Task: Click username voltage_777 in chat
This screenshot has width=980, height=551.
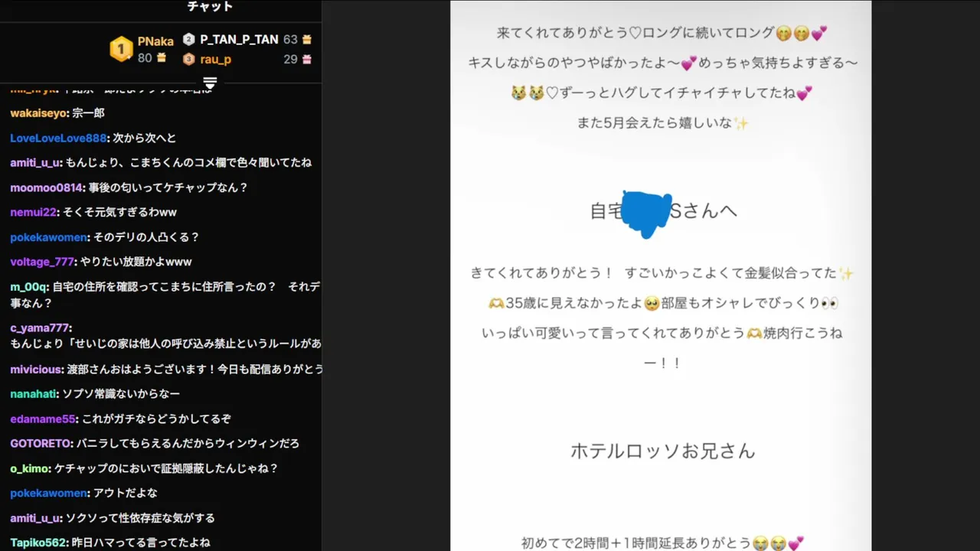Action: [42, 262]
